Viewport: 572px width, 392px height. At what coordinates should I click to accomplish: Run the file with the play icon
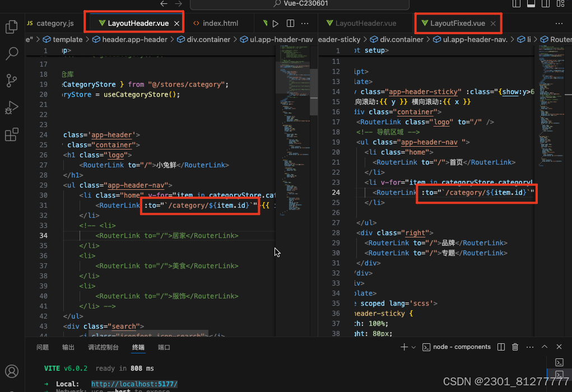[x=276, y=24]
